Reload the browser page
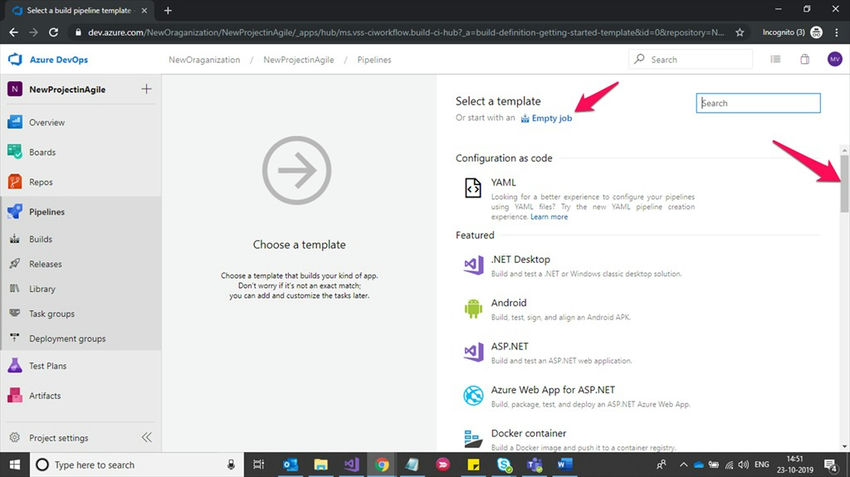The width and height of the screenshot is (850, 477). (53, 33)
